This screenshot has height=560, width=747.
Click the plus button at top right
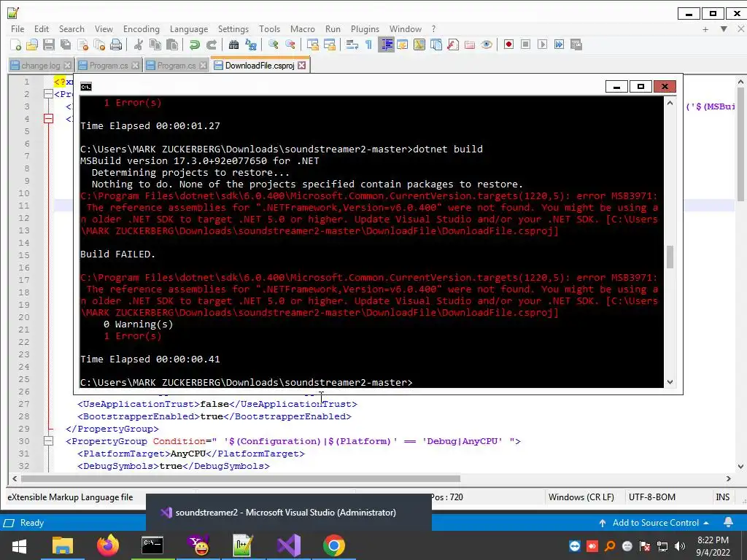point(705,29)
